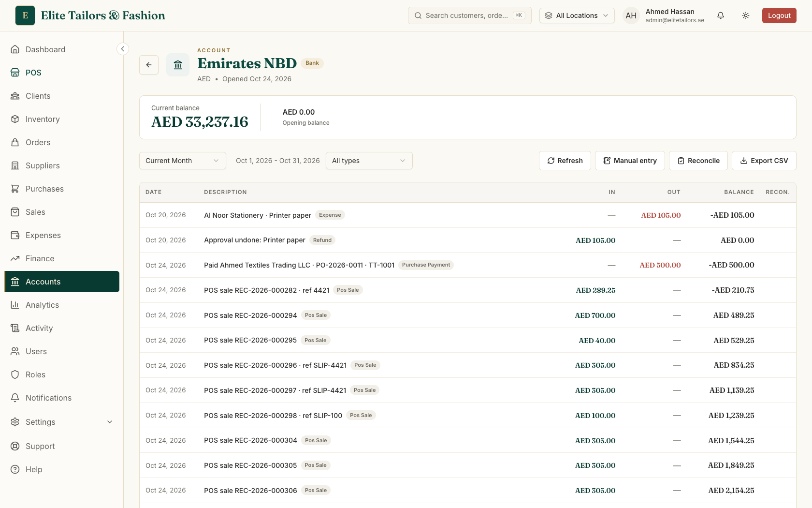Open the notifications bell icon in header

[721, 15]
